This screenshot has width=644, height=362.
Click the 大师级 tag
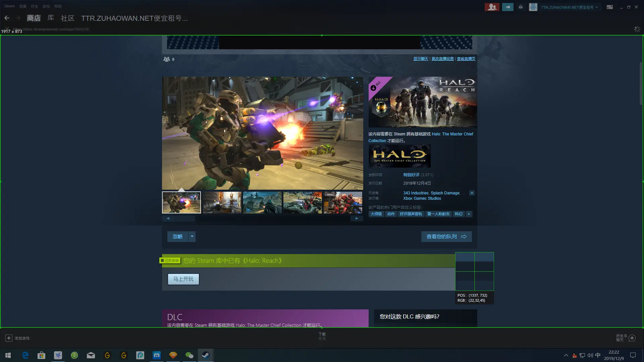(376, 214)
